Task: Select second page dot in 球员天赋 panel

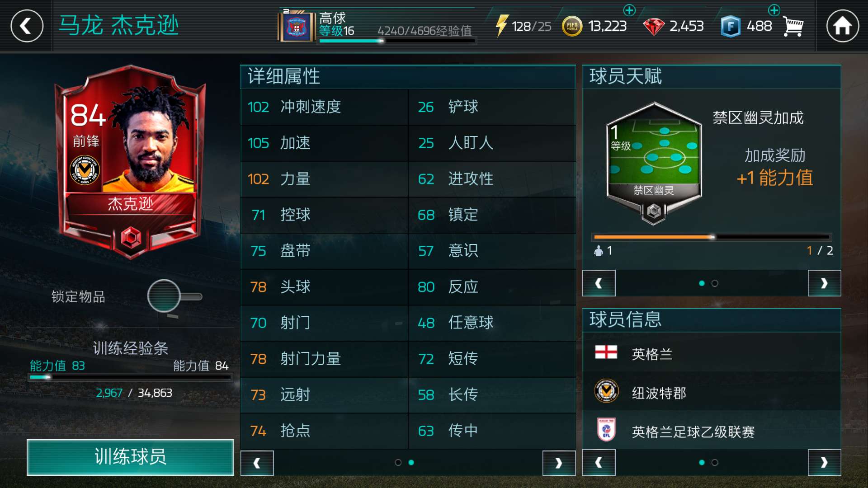Action: (715, 283)
